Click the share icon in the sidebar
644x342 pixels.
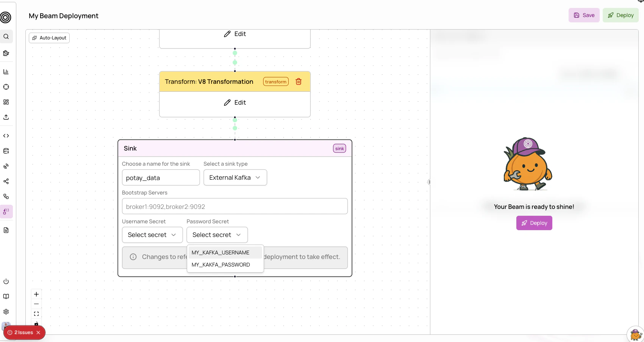pyautogui.click(x=6, y=182)
